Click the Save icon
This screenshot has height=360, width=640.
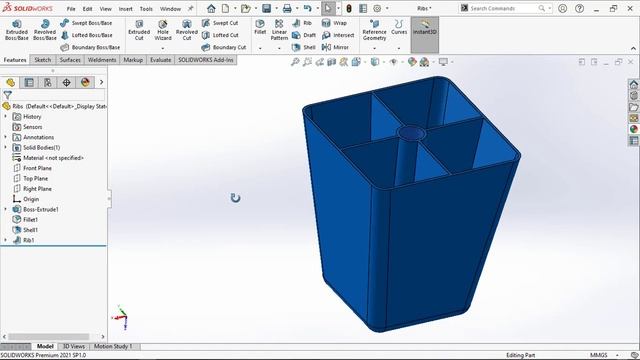267,8
